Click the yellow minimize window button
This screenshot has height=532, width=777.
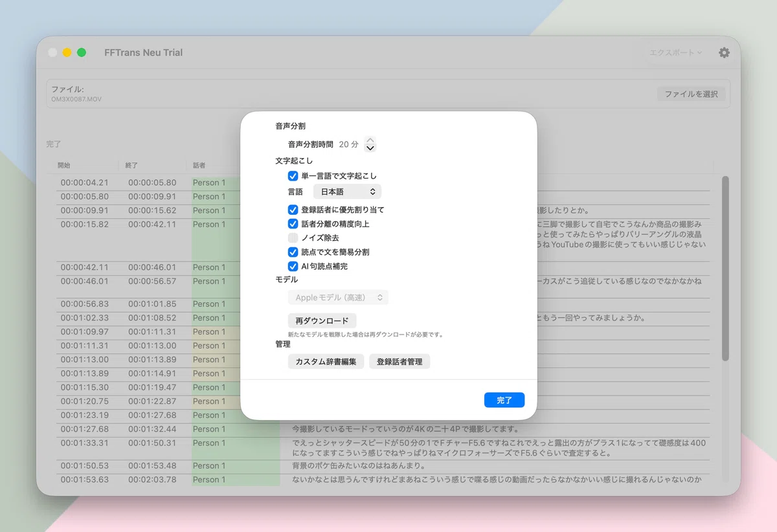pos(67,52)
